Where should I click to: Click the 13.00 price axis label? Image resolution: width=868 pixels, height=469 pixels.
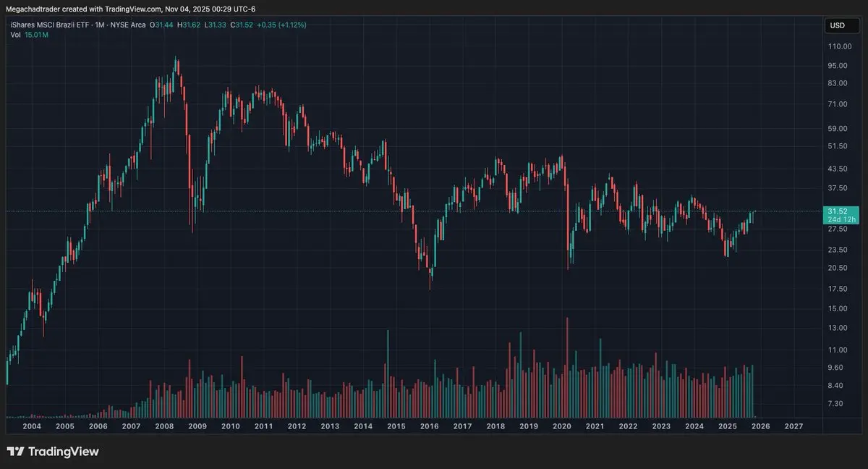(838, 328)
